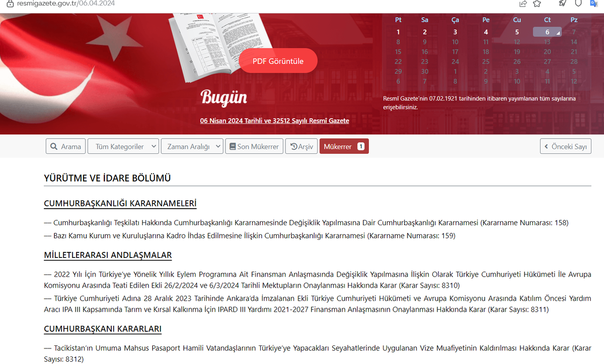Open the PDF Görüntüle button
604x364 pixels.
278,61
